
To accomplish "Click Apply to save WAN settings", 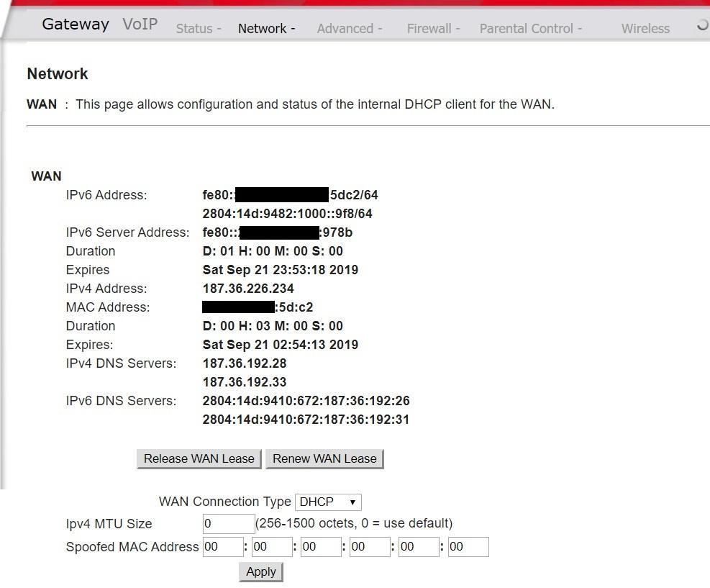I will [x=261, y=571].
